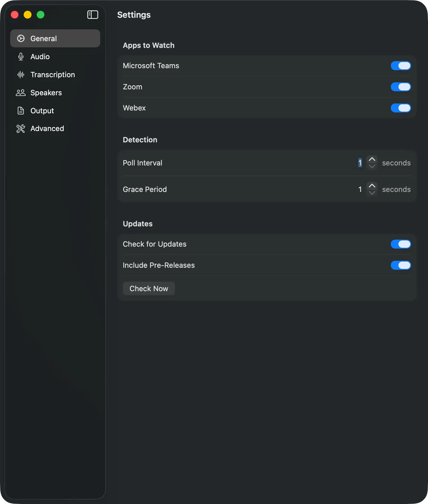Disable Microsoft Teams watching

click(x=401, y=66)
